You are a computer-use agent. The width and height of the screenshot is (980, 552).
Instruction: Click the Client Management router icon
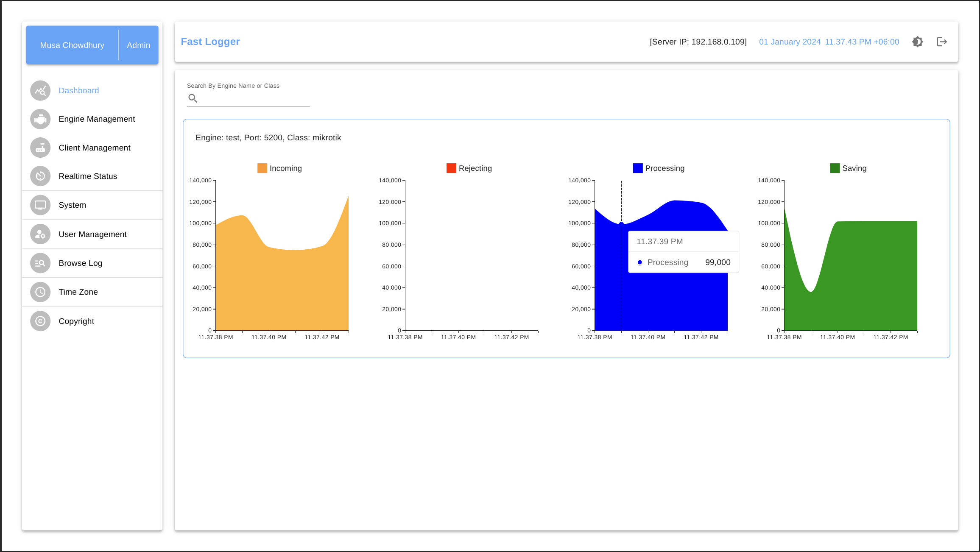40,148
